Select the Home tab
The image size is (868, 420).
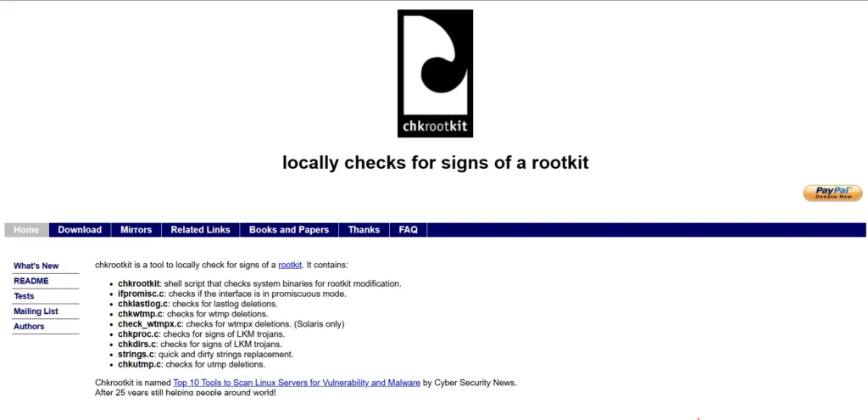pyautogui.click(x=26, y=230)
